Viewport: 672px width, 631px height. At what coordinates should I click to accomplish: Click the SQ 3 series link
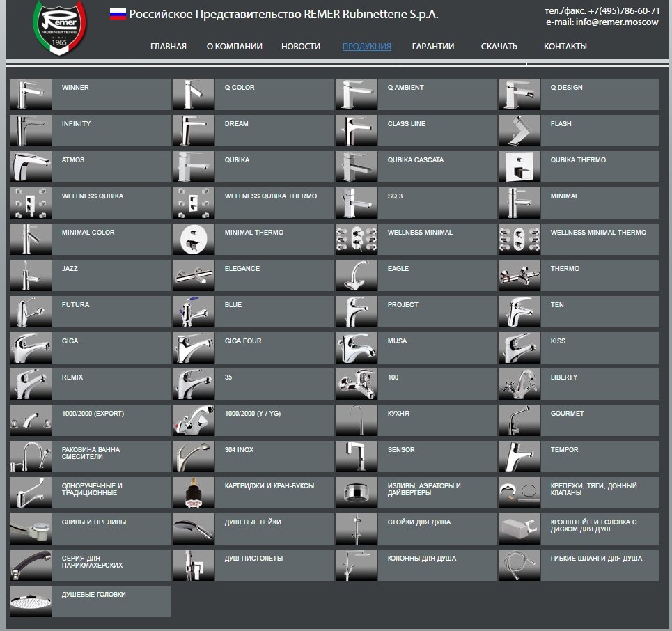pos(395,196)
